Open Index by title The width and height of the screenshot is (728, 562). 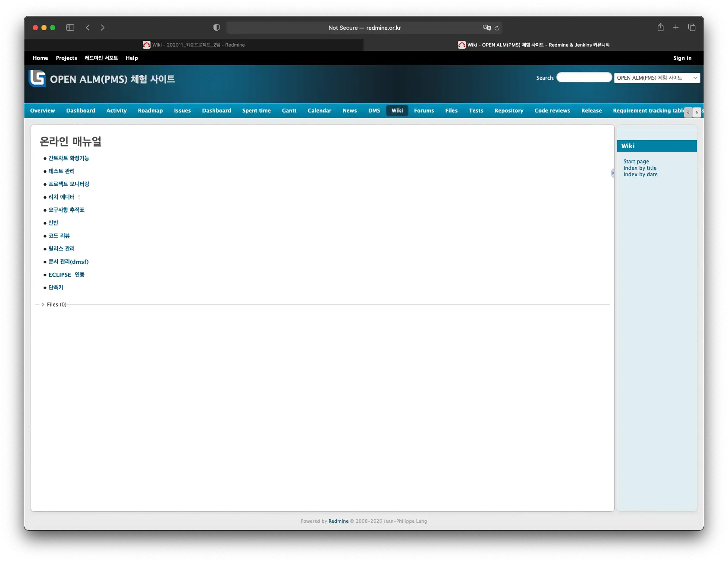pos(640,168)
